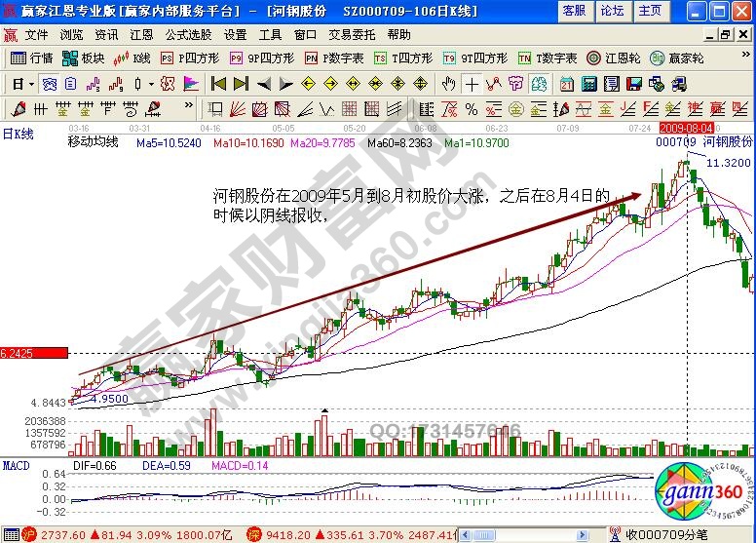Image resolution: width=756 pixels, height=543 pixels.
Task: Open the 文件 menu
Action: point(36,35)
